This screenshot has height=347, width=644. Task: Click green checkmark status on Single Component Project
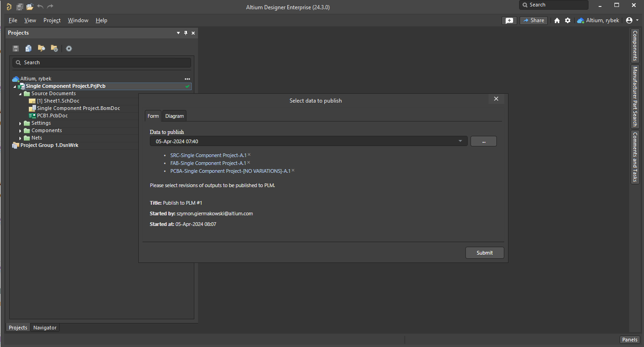pos(187,86)
